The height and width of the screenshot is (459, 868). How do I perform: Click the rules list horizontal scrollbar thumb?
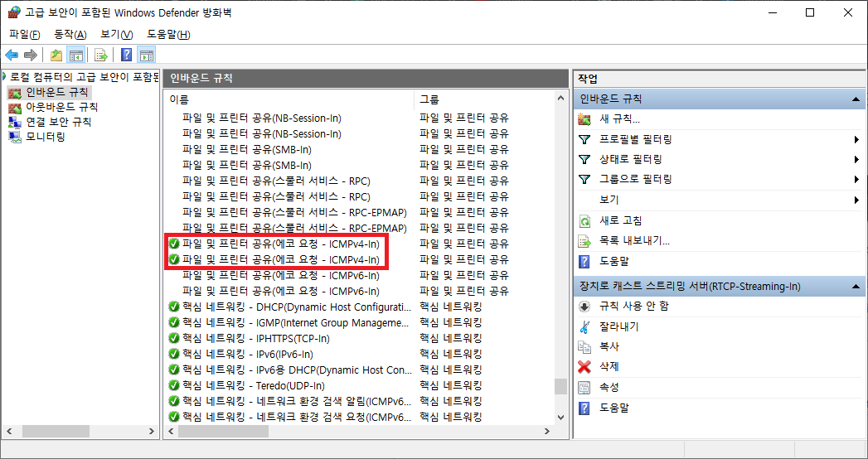222,432
